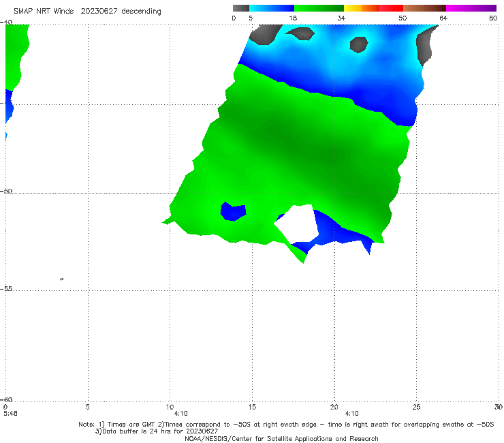Click the yellow-orange segment of the color bar
The height and width of the screenshot is (443, 504).
point(362,8)
